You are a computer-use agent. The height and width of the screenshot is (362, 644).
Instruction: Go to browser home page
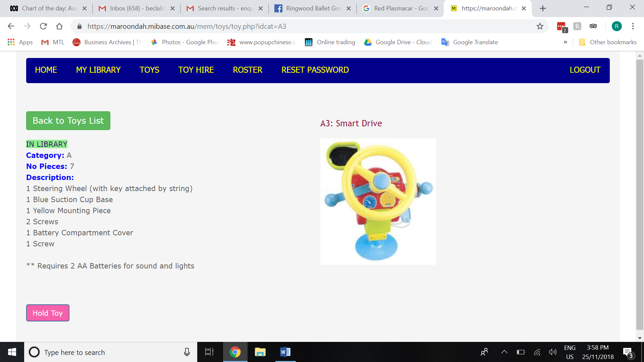tap(59, 26)
